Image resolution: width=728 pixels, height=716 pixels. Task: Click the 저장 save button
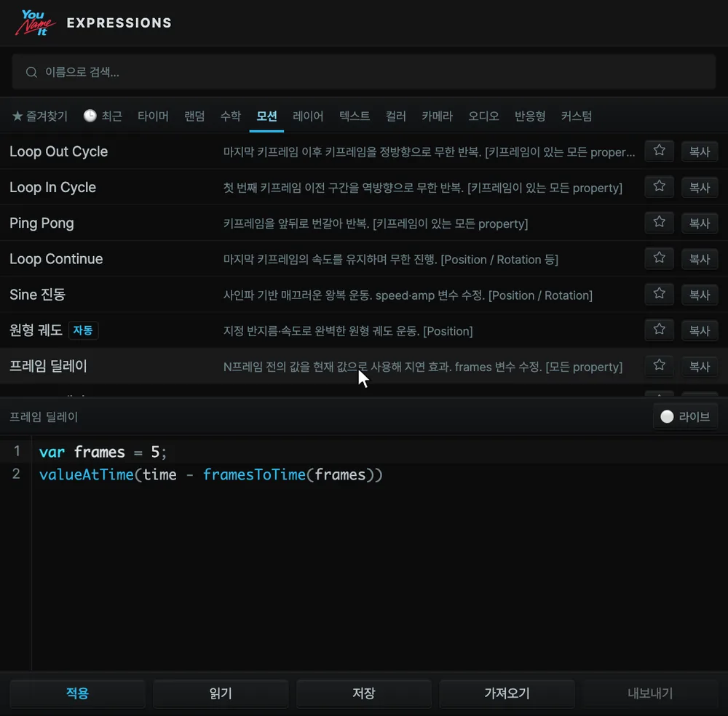[363, 693]
